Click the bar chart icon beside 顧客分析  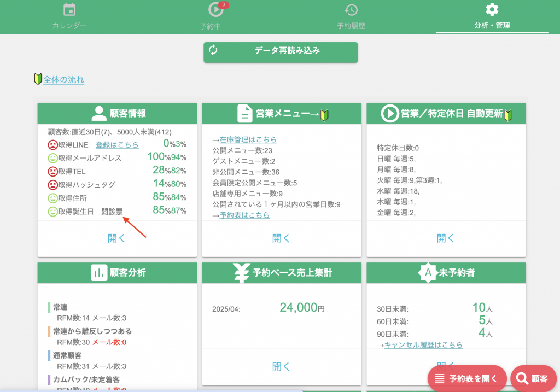[x=99, y=272]
